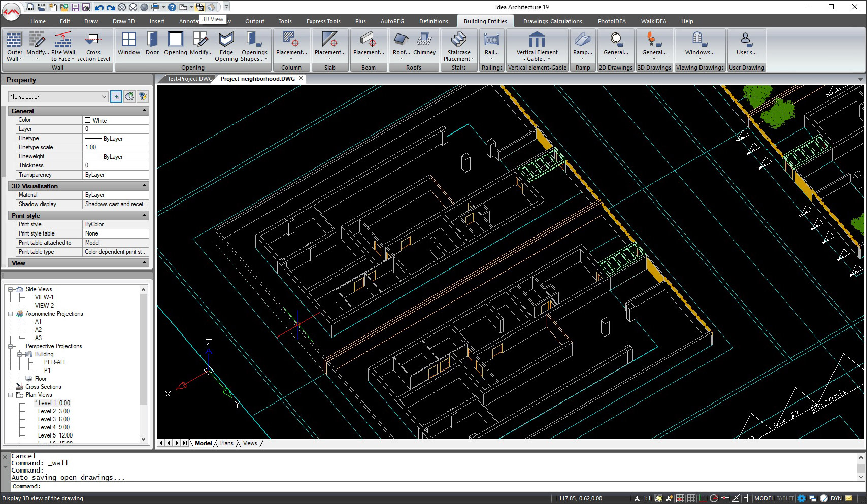Switch to the Plans layout tab
Screen dimensions: 867x504
227,443
